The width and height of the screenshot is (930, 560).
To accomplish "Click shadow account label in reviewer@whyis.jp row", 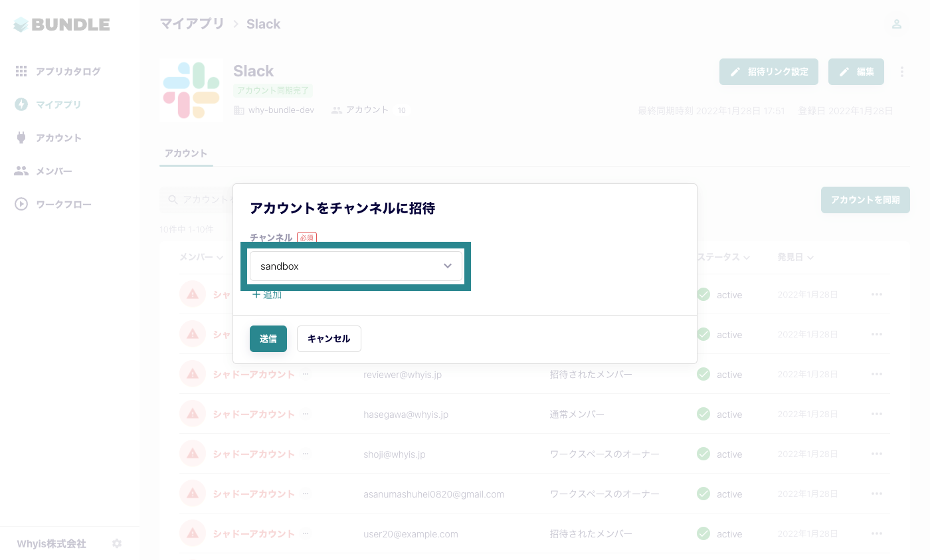I will (x=254, y=374).
